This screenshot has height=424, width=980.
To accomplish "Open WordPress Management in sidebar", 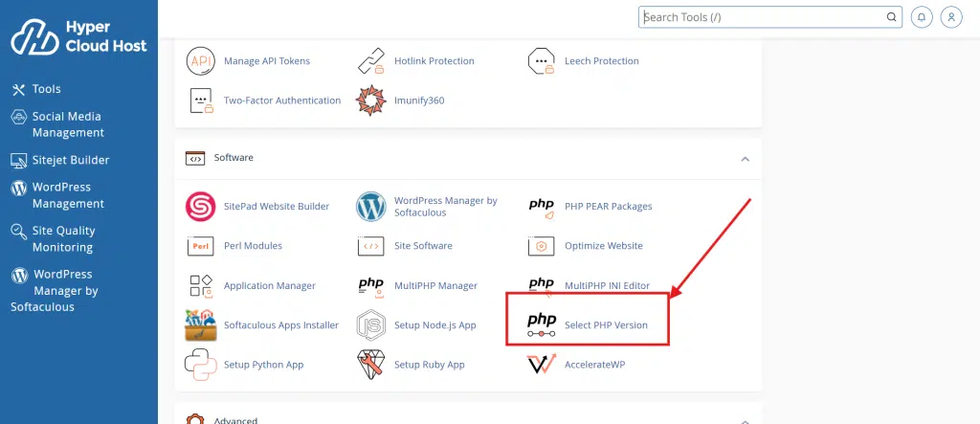I will click(x=57, y=196).
